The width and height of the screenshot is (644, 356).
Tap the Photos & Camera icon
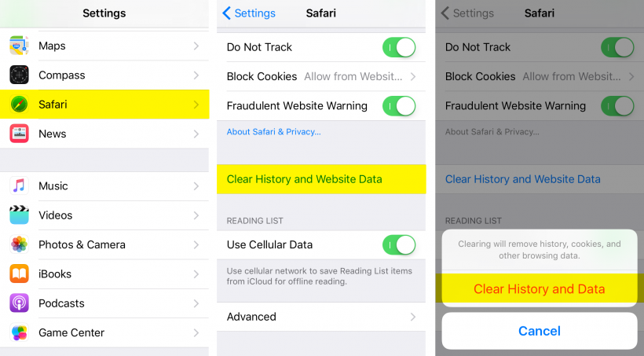[x=20, y=244]
